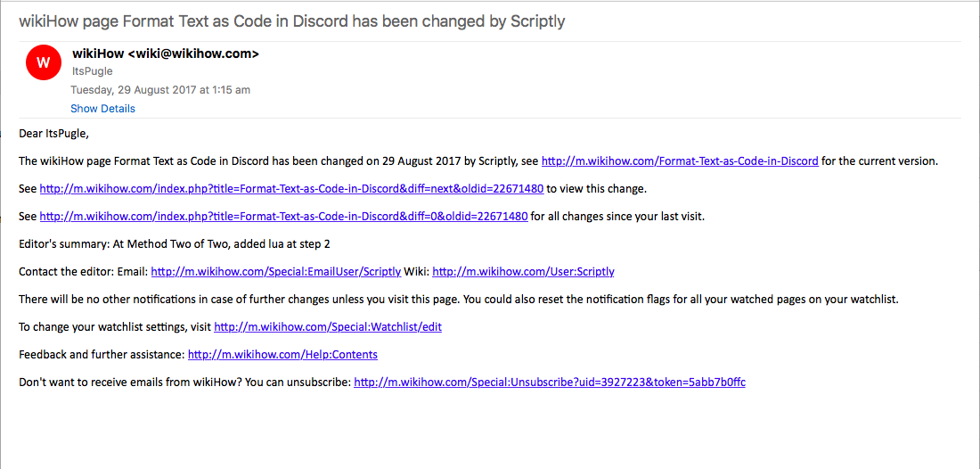The height and width of the screenshot is (469, 980).
Task: Open the diff=0 link for all changes
Action: (x=283, y=217)
